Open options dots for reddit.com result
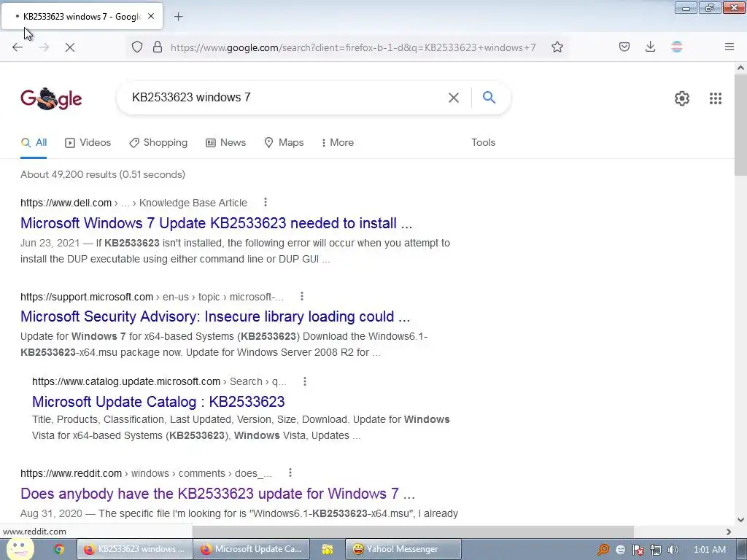747x560 pixels. click(290, 472)
